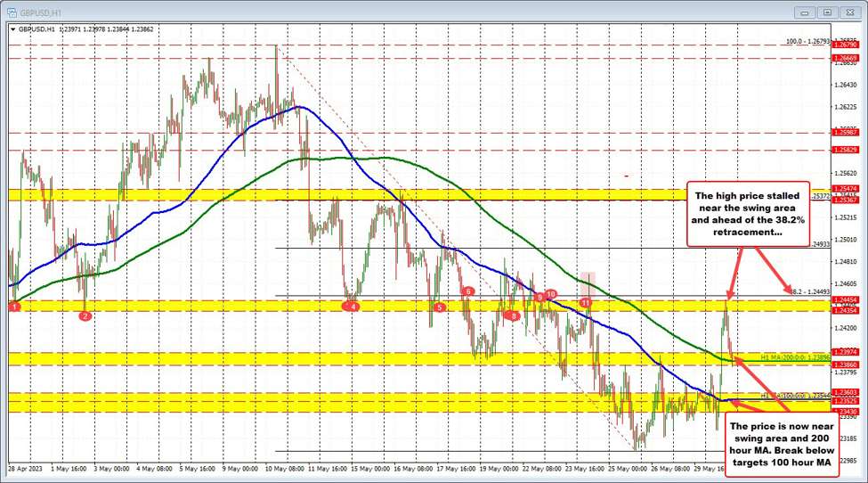Select the red marker numbered 6
The width and height of the screenshot is (868, 483).
467,291
